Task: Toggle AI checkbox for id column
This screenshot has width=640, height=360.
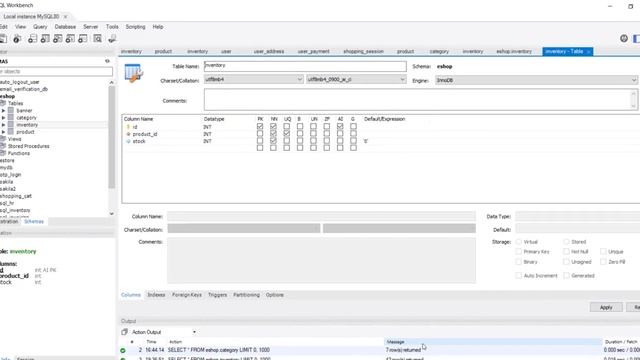Action: point(340,127)
